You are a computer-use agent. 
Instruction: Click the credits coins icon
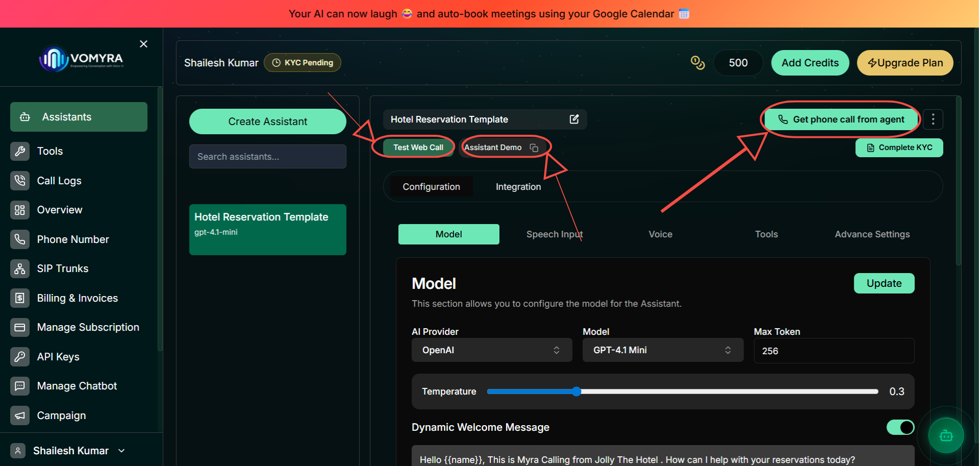698,63
